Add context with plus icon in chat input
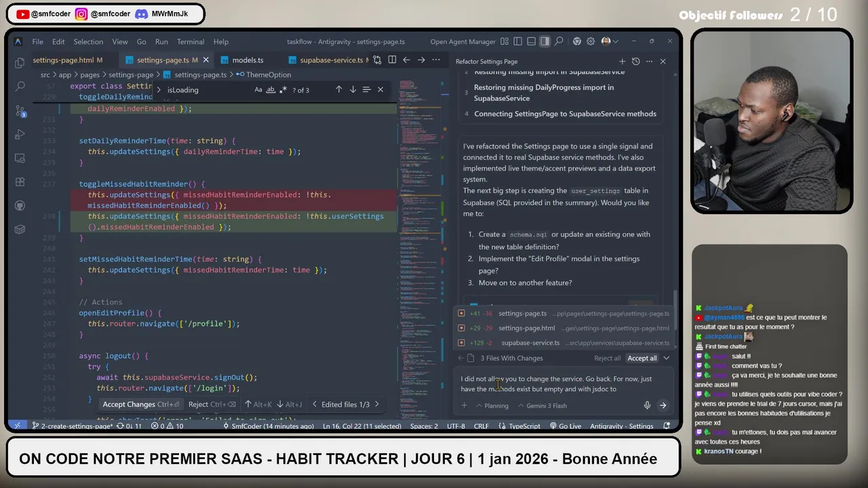 point(464,405)
